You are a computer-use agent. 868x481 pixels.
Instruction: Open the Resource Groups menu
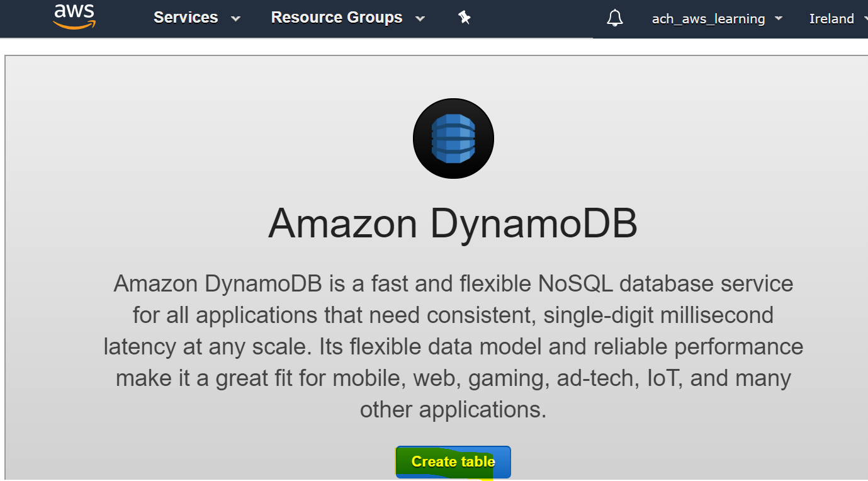337,18
